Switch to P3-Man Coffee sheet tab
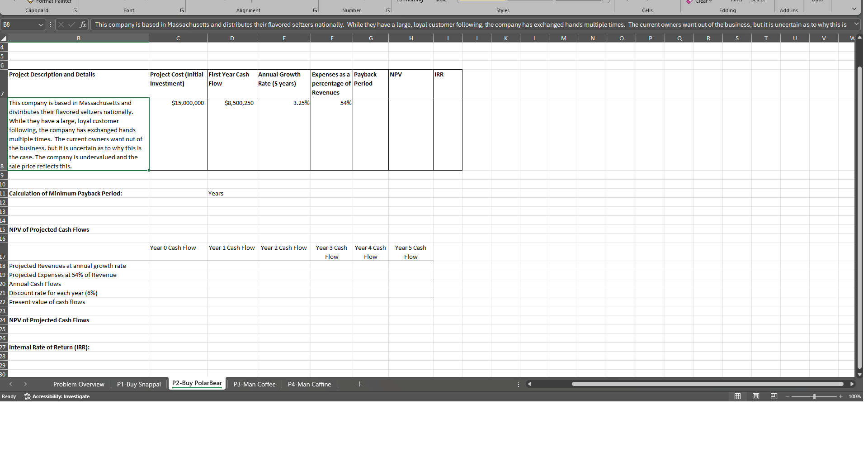Image resolution: width=868 pixels, height=467 pixels. tap(255, 384)
